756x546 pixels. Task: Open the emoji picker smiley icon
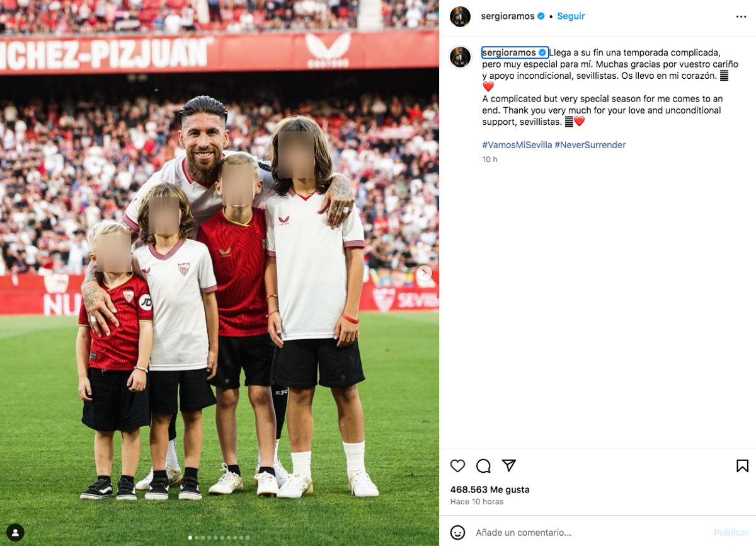(458, 533)
